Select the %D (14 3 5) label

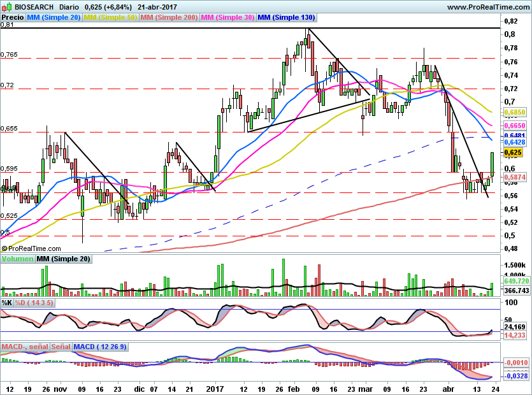[34, 303]
